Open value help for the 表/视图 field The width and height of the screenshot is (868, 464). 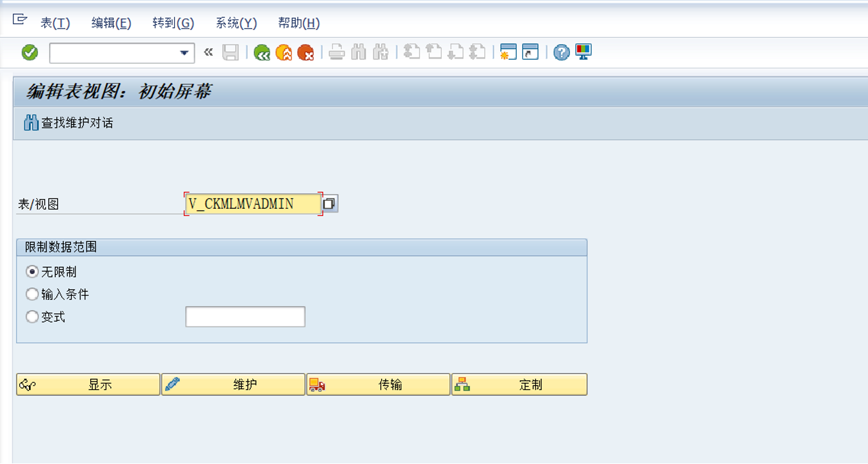coord(330,203)
